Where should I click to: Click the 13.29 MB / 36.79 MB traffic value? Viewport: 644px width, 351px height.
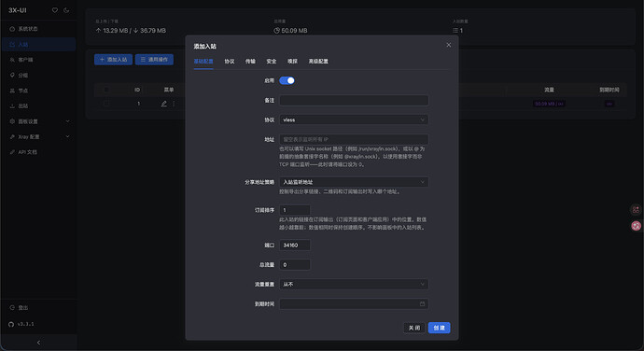131,31
